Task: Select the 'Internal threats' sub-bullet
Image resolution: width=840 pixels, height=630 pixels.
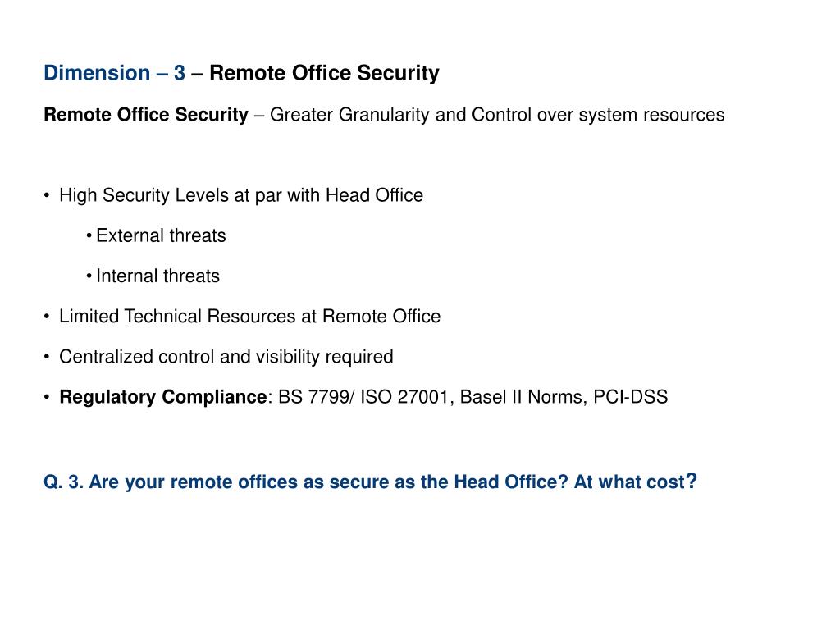Action: click(157, 276)
